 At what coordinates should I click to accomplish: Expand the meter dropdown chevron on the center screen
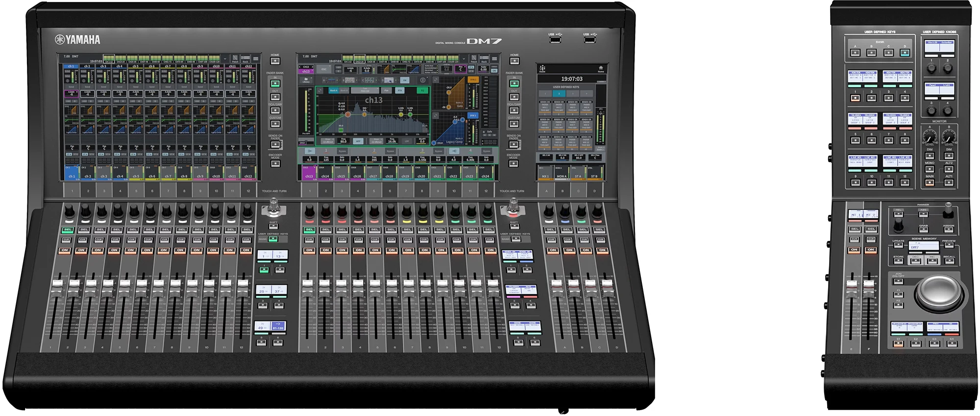(x=464, y=59)
